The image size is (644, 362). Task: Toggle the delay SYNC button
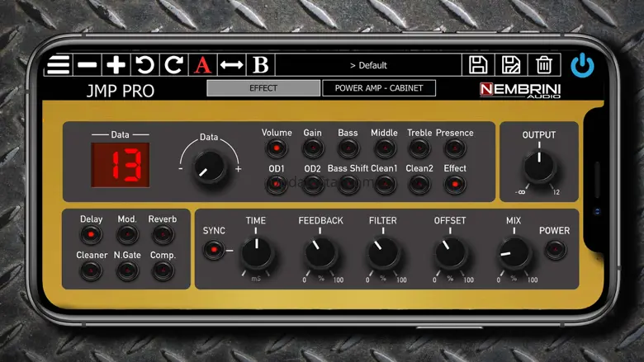click(x=214, y=250)
